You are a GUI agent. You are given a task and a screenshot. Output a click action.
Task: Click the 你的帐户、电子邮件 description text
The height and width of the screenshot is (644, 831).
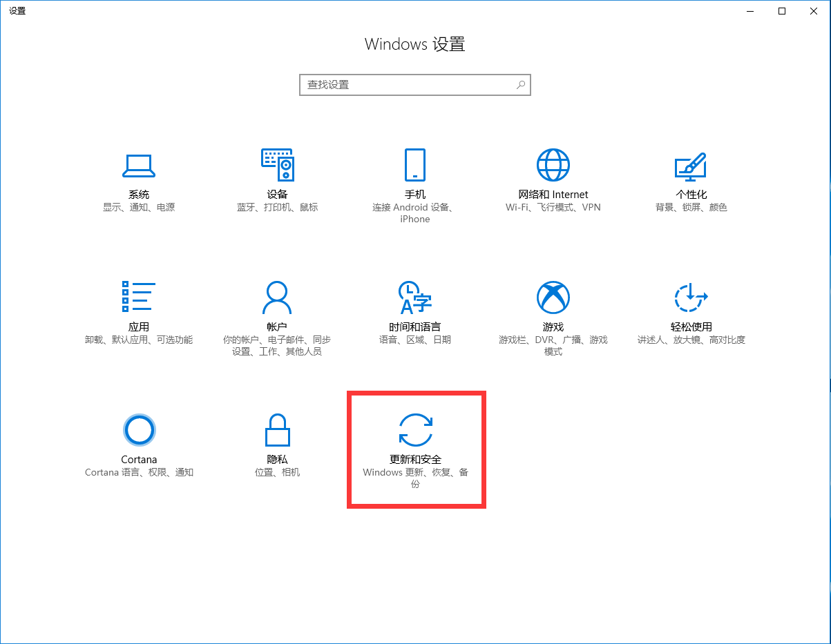point(277,346)
